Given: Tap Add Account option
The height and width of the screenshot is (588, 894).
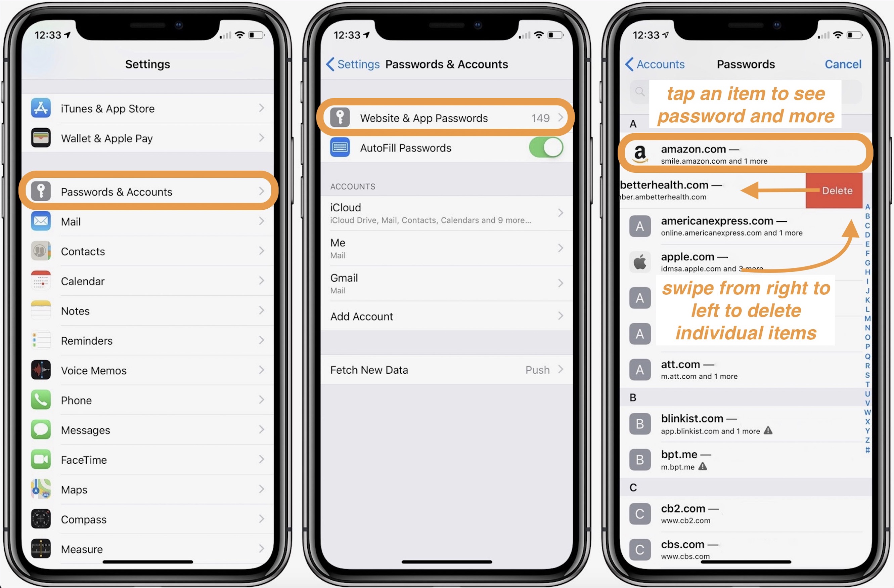Looking at the screenshot, I should [x=446, y=316].
